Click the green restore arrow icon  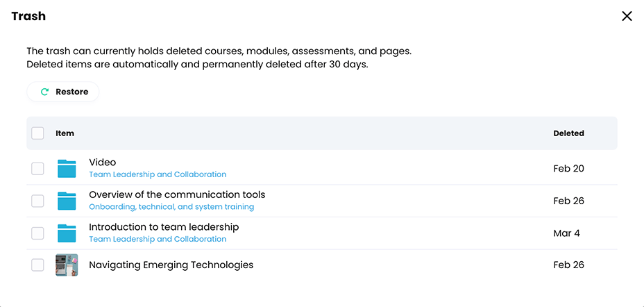coord(44,92)
